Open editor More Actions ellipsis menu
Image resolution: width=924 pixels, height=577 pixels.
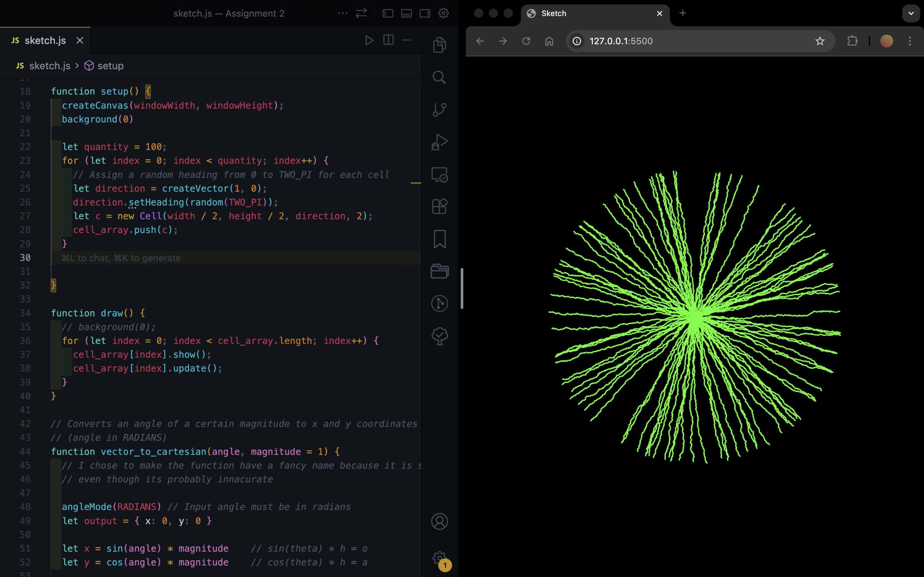407,40
